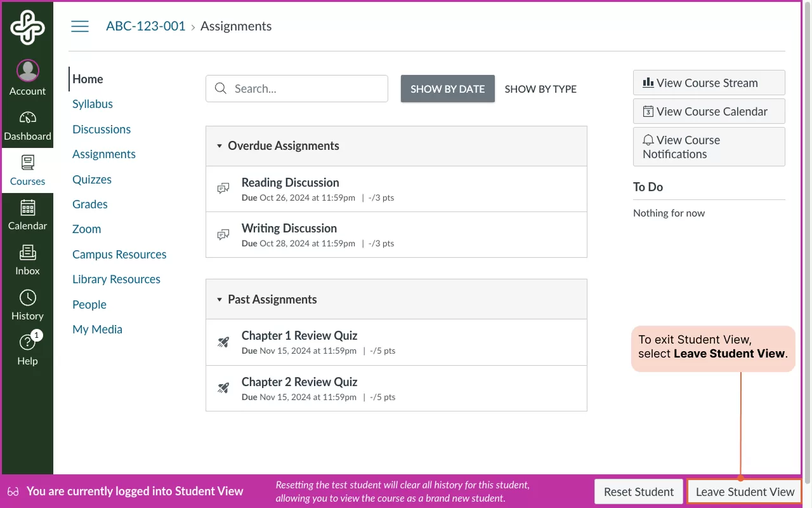Click rocket quiz icon beside Chapter 1 Review Quiz
812x508 pixels.
point(223,342)
